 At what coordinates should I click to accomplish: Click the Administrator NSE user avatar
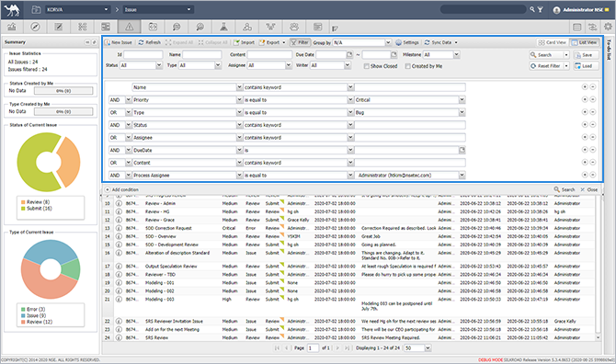556,10
